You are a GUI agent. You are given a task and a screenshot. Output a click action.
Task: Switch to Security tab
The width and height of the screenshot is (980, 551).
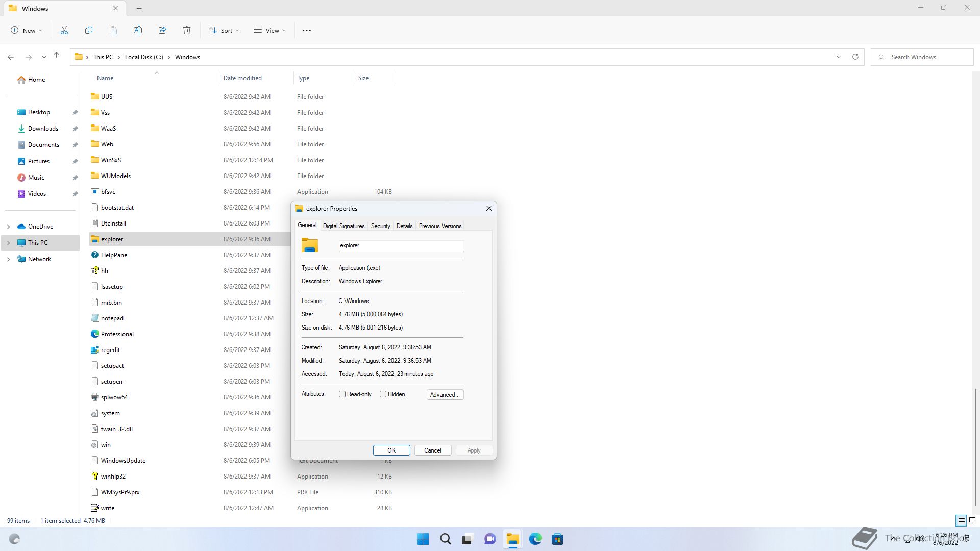click(380, 226)
